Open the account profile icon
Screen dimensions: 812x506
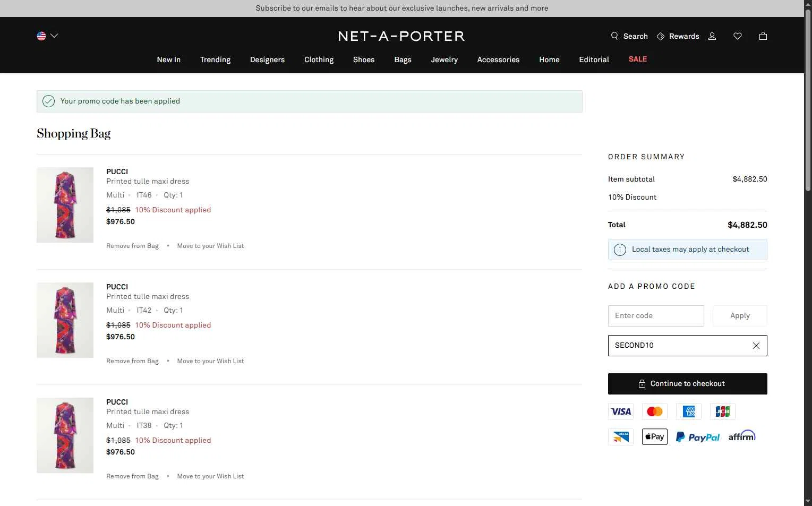(x=712, y=36)
